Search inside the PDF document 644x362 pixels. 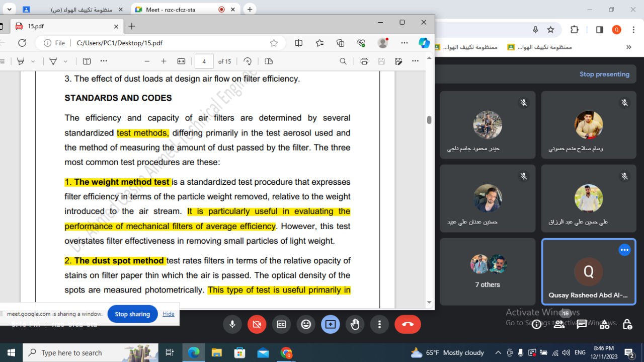(343, 61)
